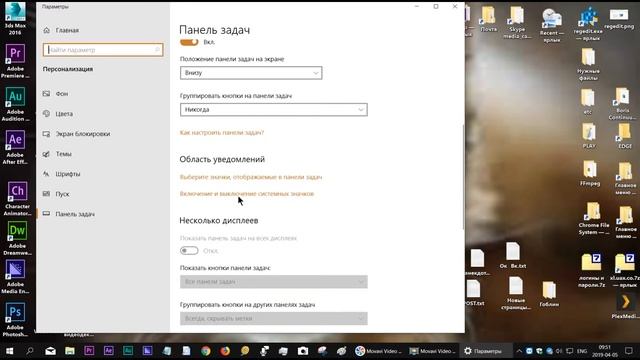Image resolution: width=640 pixels, height=360 pixels.
Task: Click Adobe Photoshop desktop shortcut
Action: click(x=15, y=320)
